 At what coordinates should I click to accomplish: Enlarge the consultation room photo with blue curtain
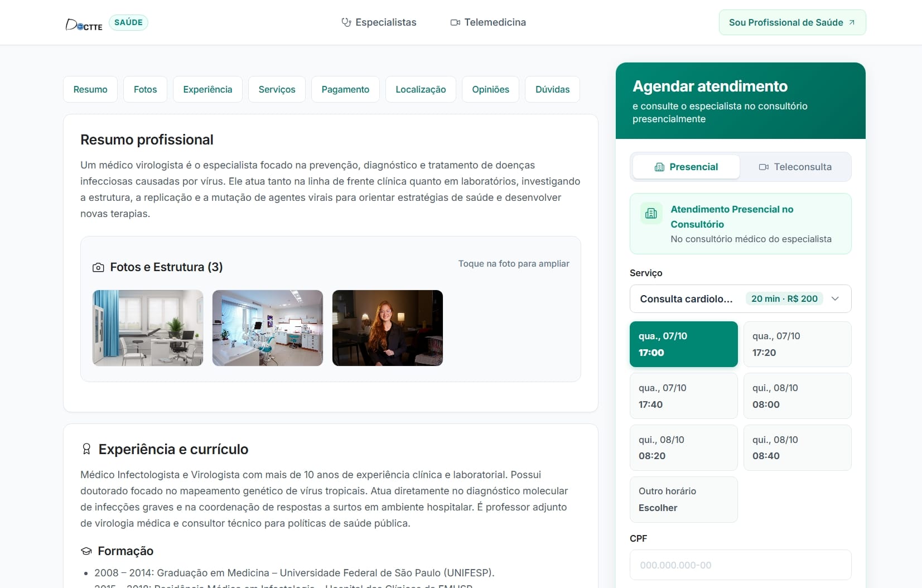coord(148,328)
